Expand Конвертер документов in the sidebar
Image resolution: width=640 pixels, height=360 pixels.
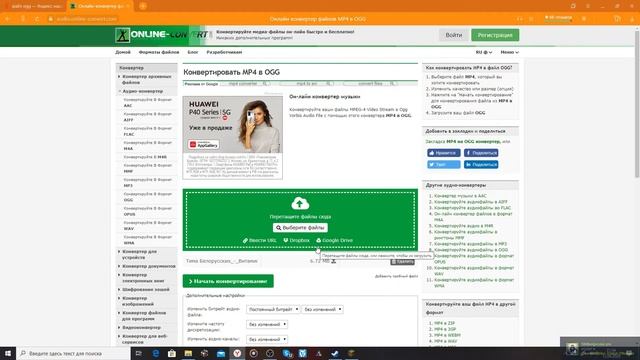tap(149, 266)
